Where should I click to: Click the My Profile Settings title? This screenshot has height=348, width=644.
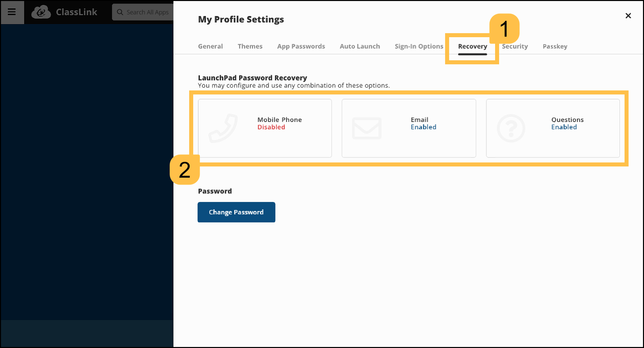point(241,19)
